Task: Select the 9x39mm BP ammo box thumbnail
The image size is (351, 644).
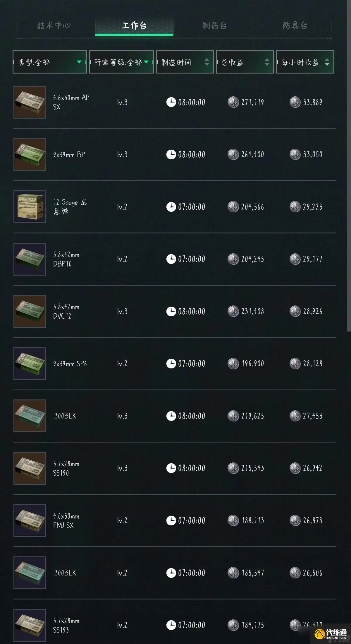Action: tap(30, 155)
